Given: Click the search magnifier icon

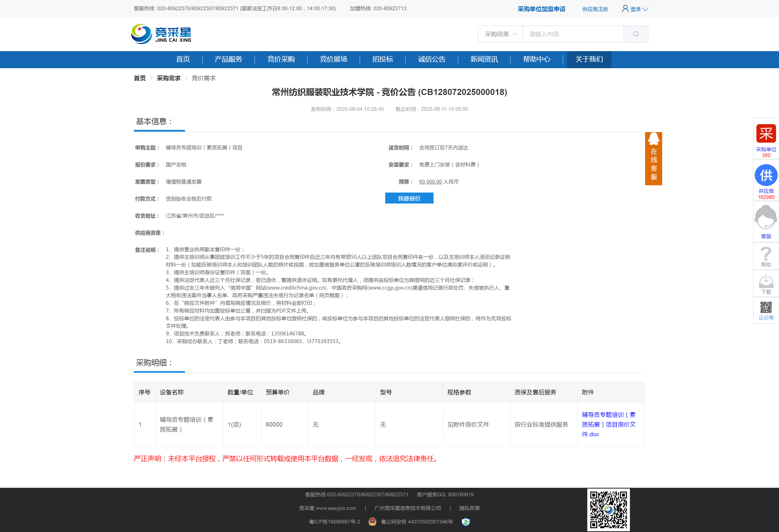Looking at the screenshot, I should click(x=636, y=34).
